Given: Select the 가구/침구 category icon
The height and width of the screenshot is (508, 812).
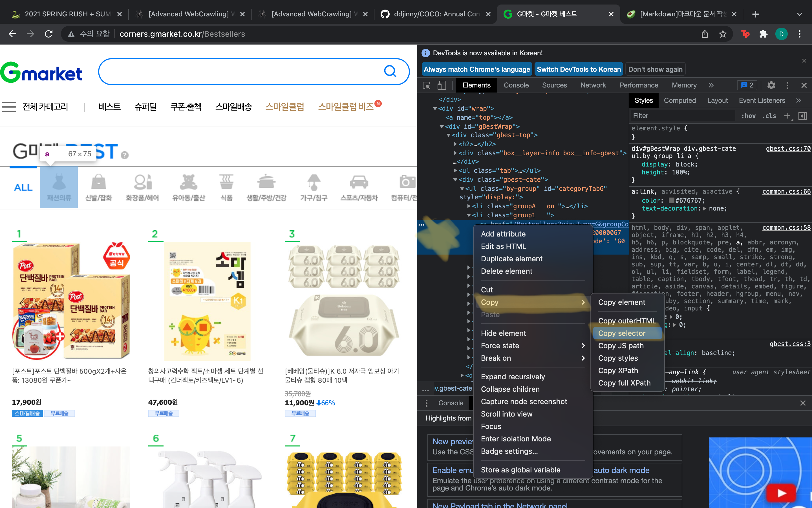Looking at the screenshot, I should [314, 187].
